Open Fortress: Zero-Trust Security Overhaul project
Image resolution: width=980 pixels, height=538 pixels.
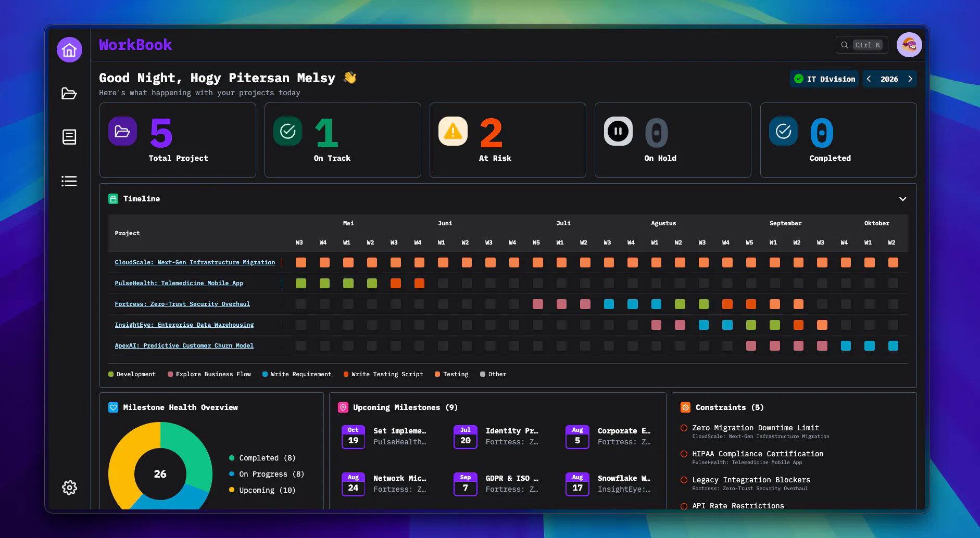pos(182,304)
